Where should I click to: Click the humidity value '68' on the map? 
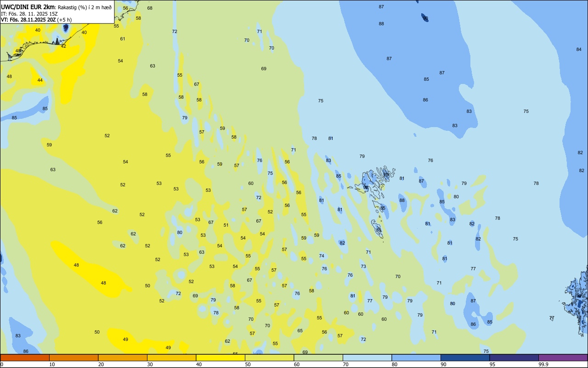coord(150,8)
